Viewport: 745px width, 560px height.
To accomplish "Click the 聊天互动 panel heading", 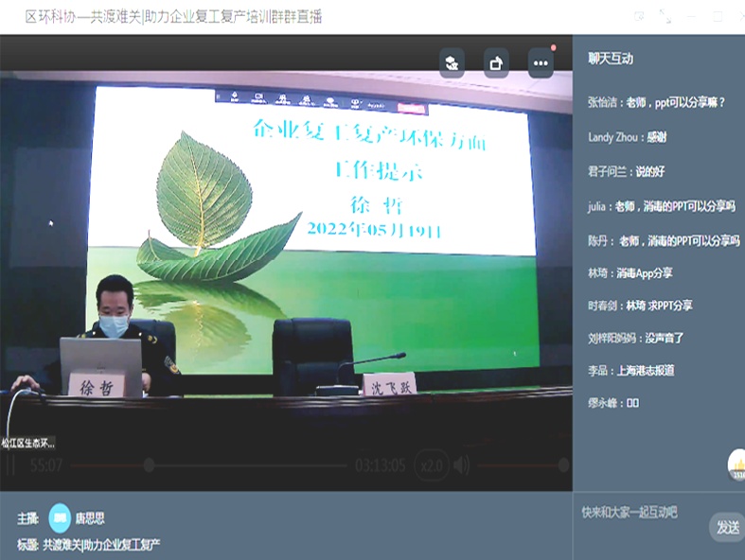I will 611,59.
